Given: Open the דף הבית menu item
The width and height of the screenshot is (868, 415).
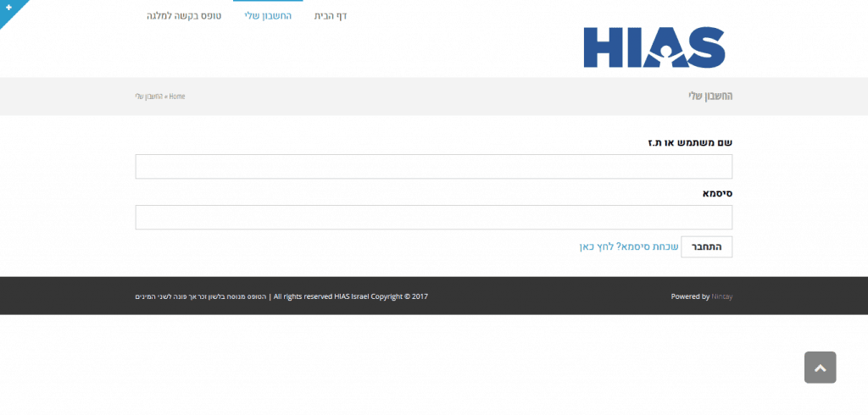Looking at the screenshot, I should coord(331,16).
